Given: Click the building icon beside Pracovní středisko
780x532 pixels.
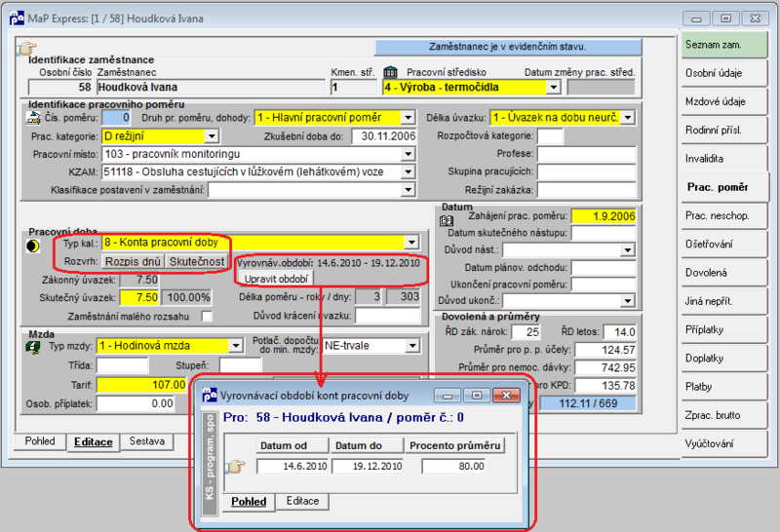Looking at the screenshot, I should click(x=391, y=72).
